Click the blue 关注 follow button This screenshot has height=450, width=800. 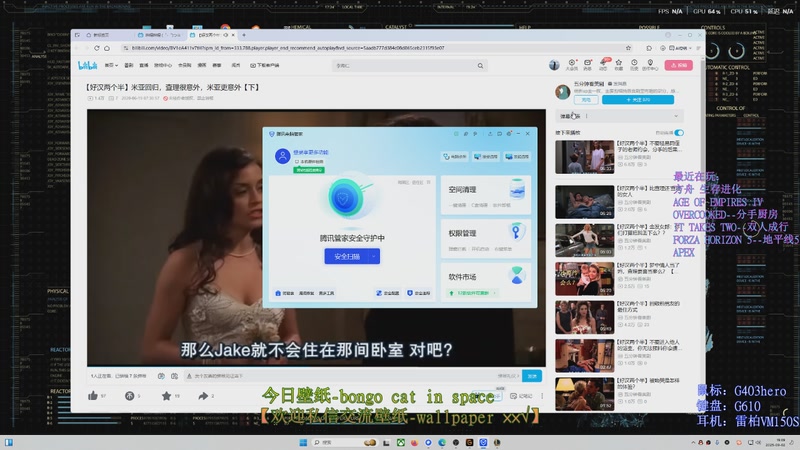click(x=638, y=99)
